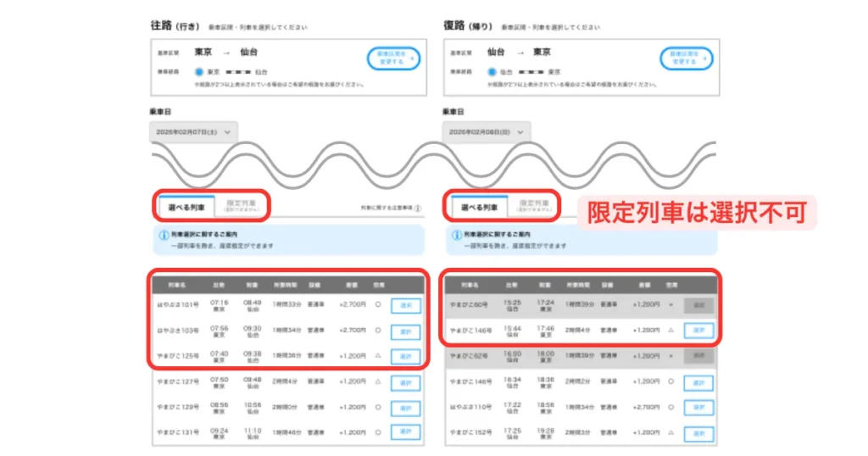868x456 pixels.
Task: Click the +2,700円 price for はやぶさ110号
Action: pos(646,407)
